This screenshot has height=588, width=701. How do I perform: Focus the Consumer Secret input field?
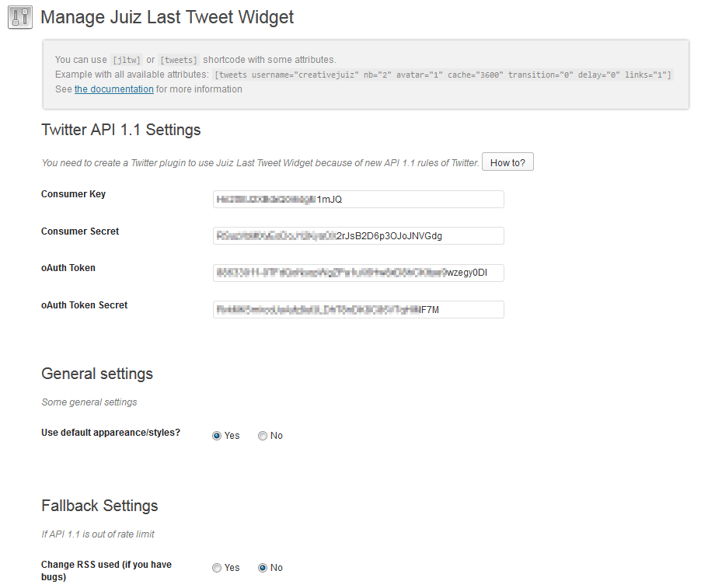point(358,236)
